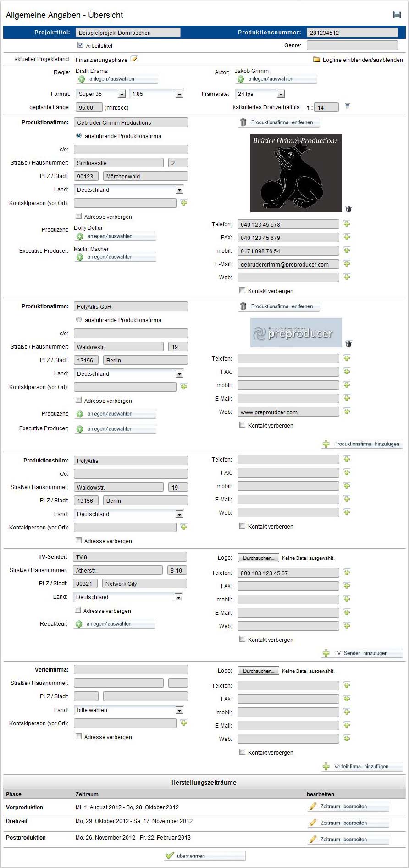Click the preproducer logo image

click(296, 333)
